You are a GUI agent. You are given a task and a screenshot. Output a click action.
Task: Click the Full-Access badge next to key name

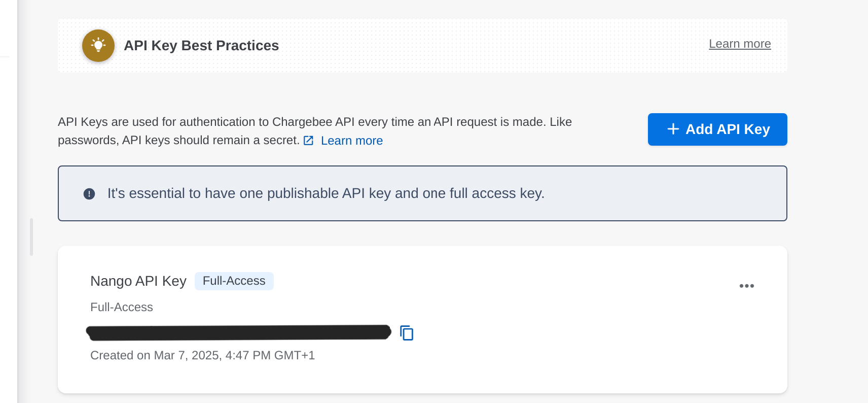click(x=234, y=281)
